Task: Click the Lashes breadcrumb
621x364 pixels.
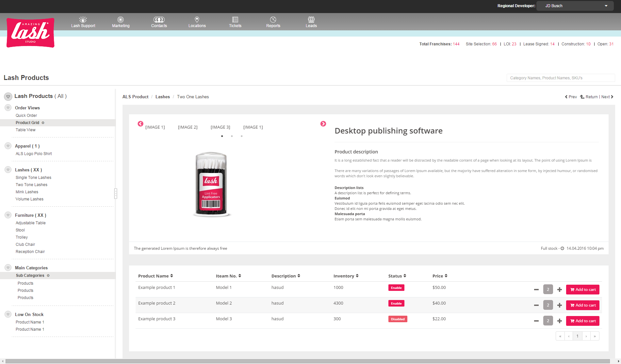Action: click(163, 97)
